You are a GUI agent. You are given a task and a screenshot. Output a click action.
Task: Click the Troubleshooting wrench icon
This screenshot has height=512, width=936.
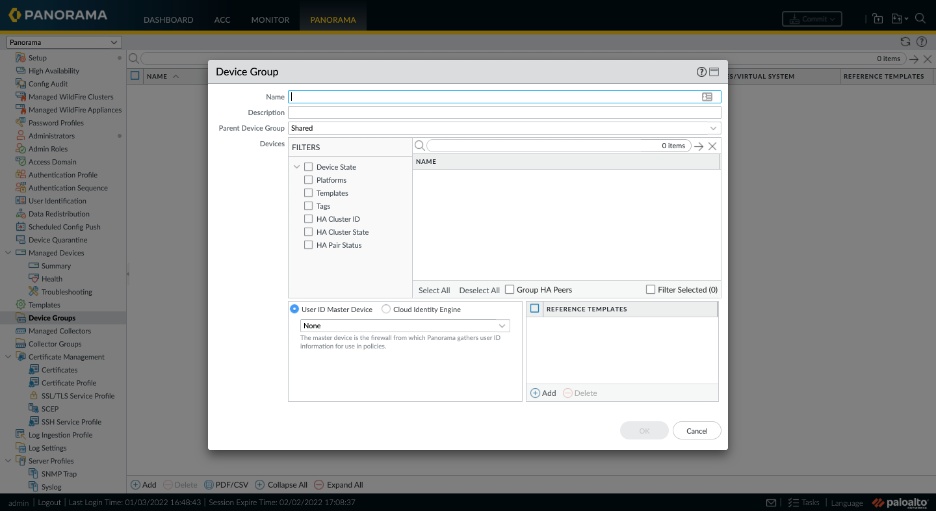[33, 292]
